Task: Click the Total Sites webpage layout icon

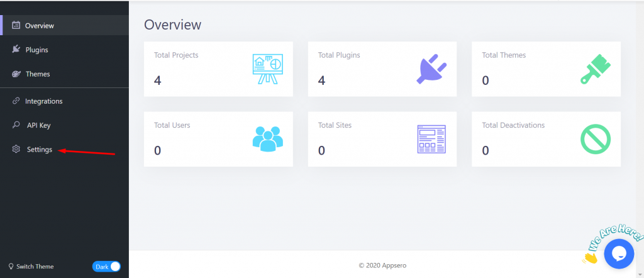Action: [x=431, y=139]
